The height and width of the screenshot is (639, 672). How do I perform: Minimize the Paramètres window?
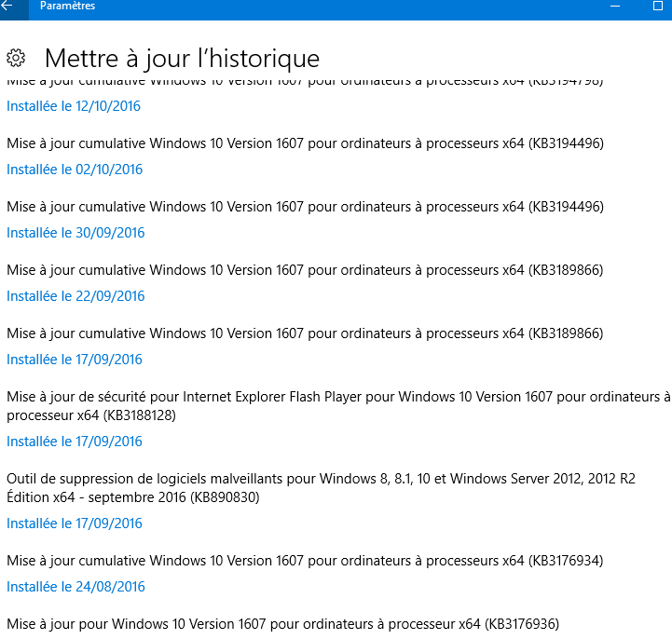pos(615,6)
